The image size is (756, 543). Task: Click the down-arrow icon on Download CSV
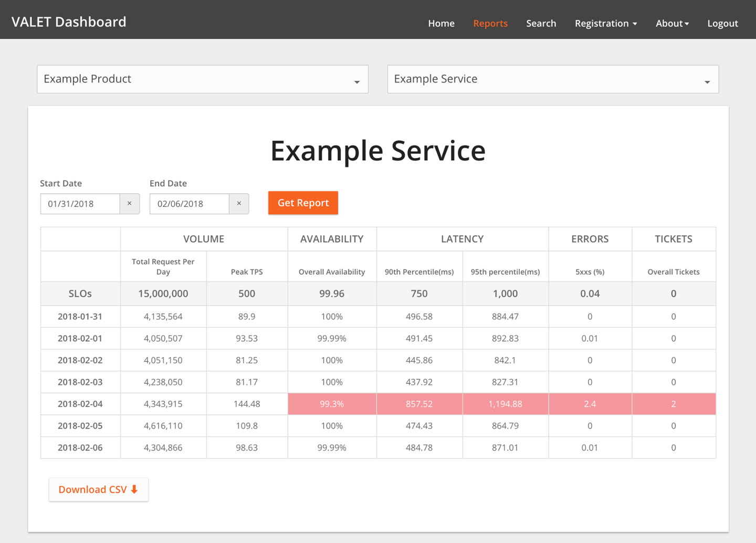134,489
